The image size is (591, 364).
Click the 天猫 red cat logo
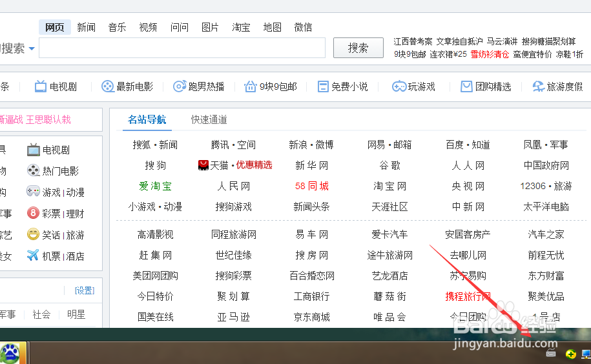(x=203, y=165)
